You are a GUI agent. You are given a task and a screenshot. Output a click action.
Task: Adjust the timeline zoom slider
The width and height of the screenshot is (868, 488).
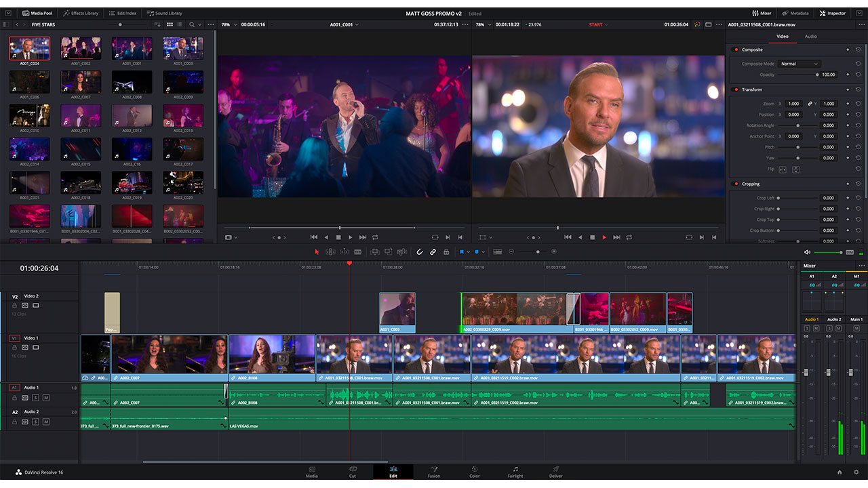click(x=538, y=251)
